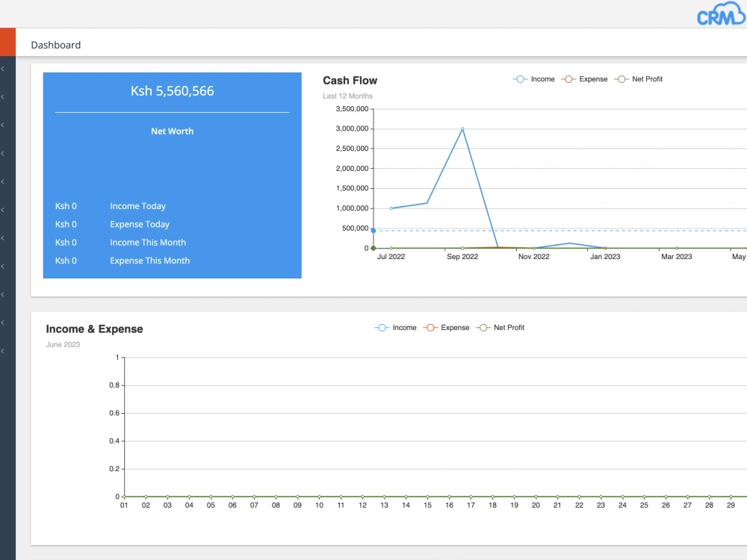The height and width of the screenshot is (560, 747).
Task: Click the Nov 2022 x-axis label
Action: 534,257
